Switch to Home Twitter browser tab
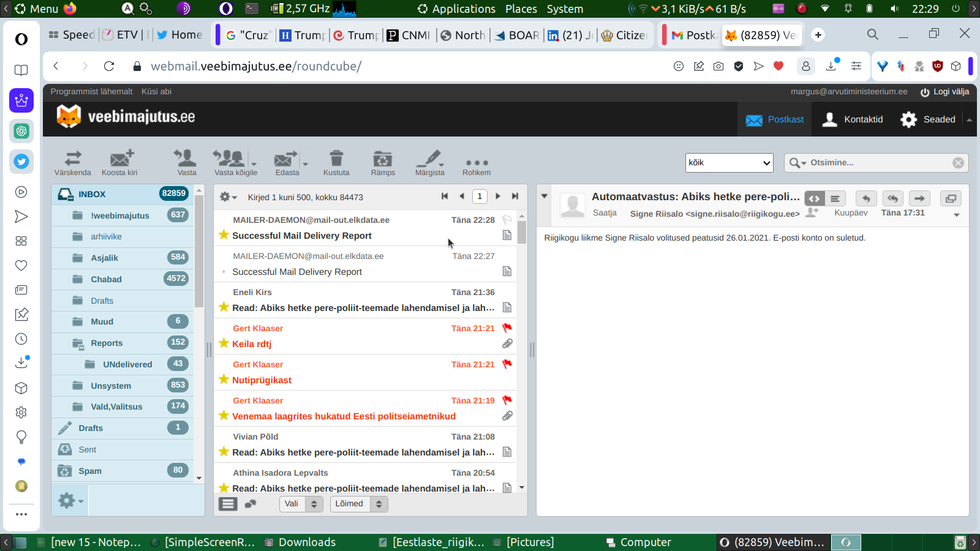 [179, 35]
